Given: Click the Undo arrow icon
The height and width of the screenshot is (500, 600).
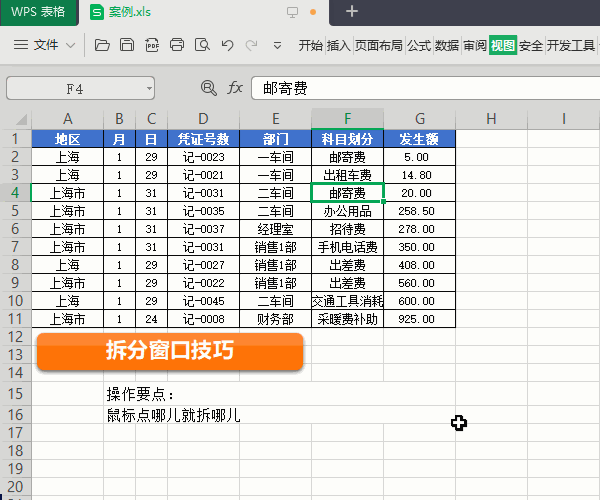Looking at the screenshot, I should (x=227, y=45).
